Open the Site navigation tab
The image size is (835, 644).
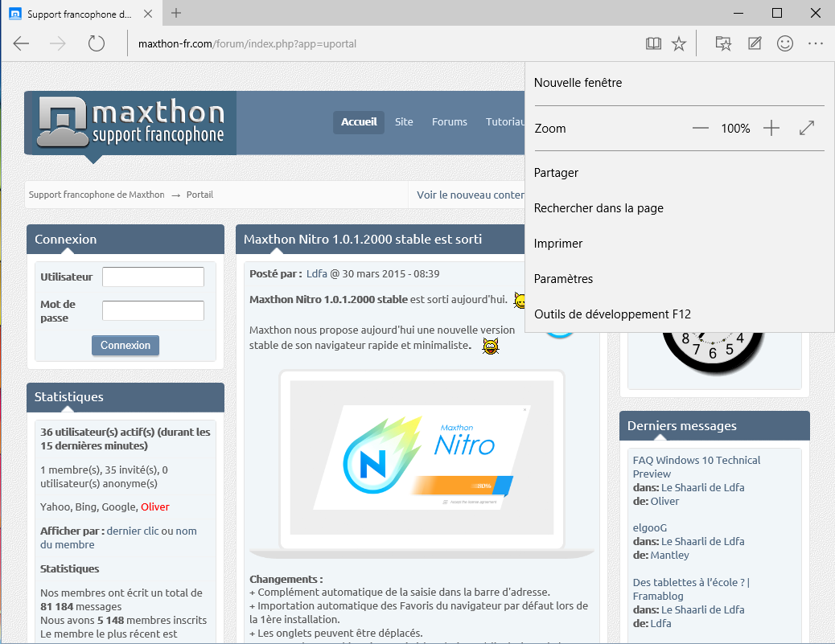pos(404,122)
